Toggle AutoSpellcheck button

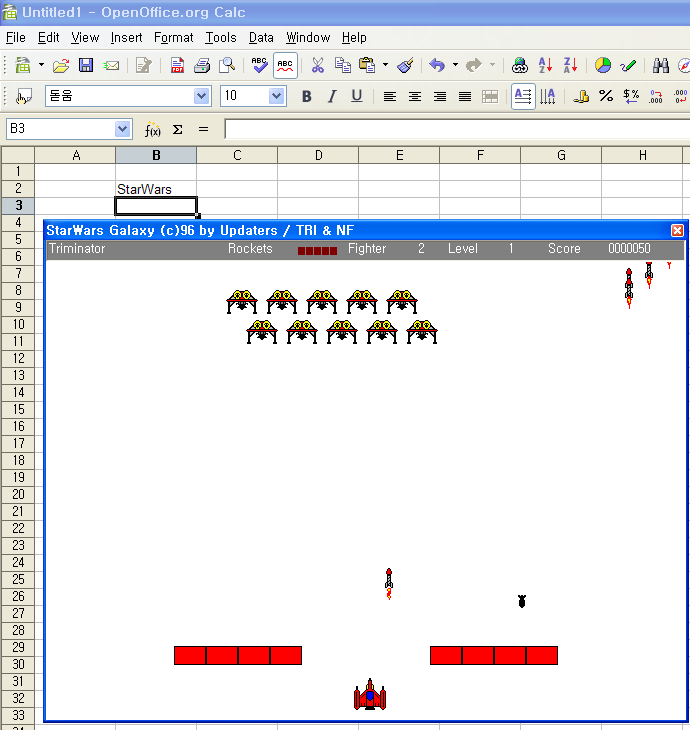285,66
